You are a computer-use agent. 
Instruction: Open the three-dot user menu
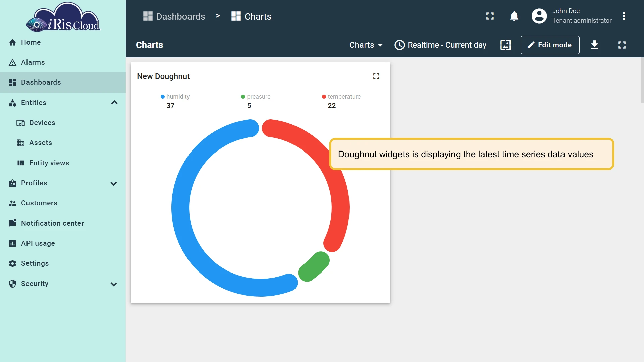coord(624,16)
